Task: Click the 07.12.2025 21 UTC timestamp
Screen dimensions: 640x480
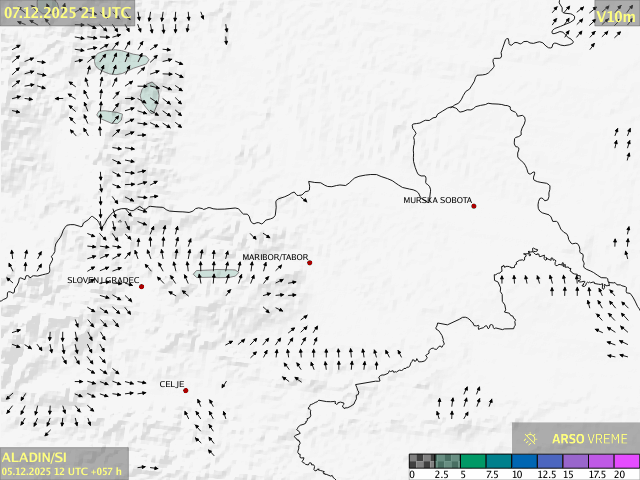Action: tap(67, 13)
